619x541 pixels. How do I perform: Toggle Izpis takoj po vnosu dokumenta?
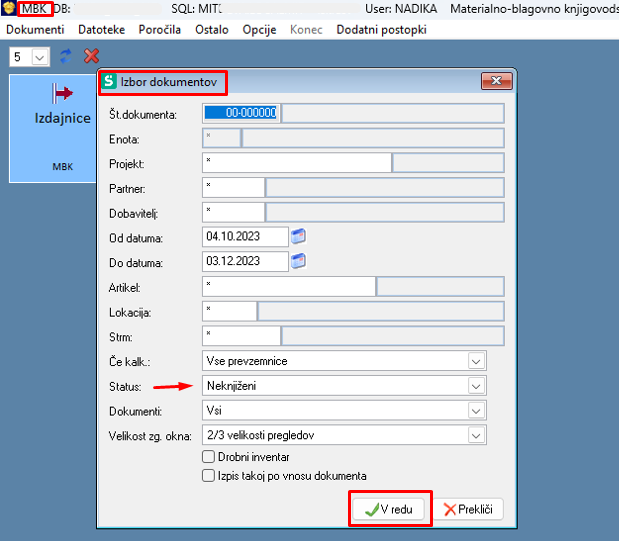(208, 475)
